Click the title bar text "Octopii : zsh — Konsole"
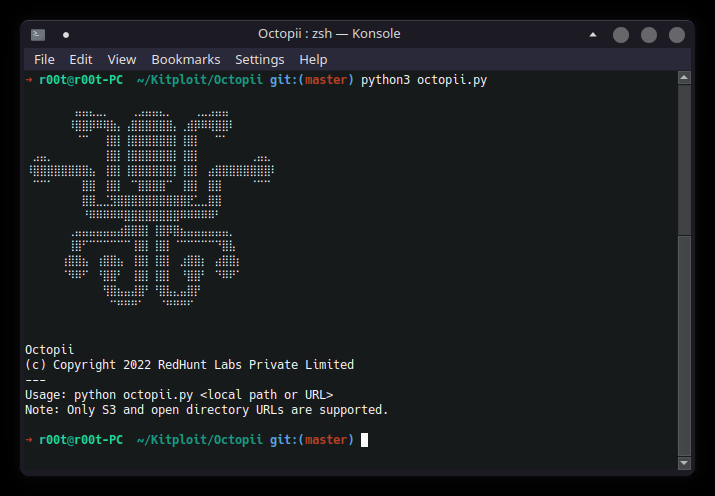Viewport: 715px width, 496px height. 329,34
